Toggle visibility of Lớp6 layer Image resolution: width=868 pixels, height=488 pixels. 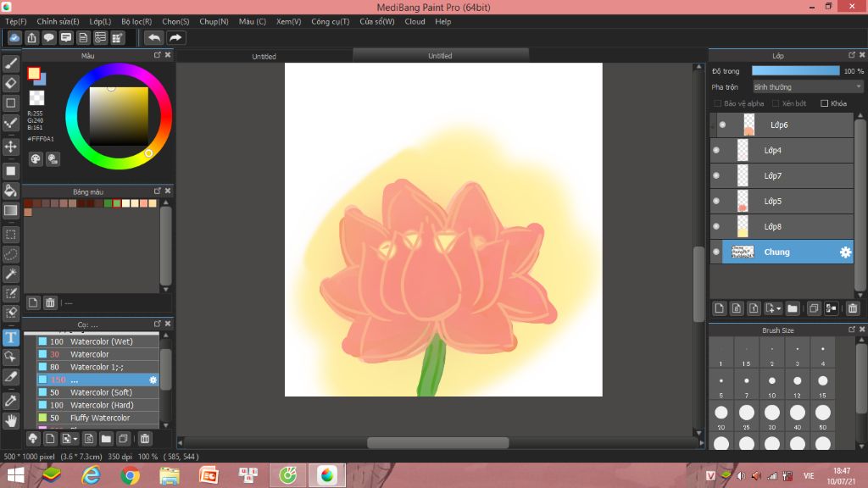722,125
